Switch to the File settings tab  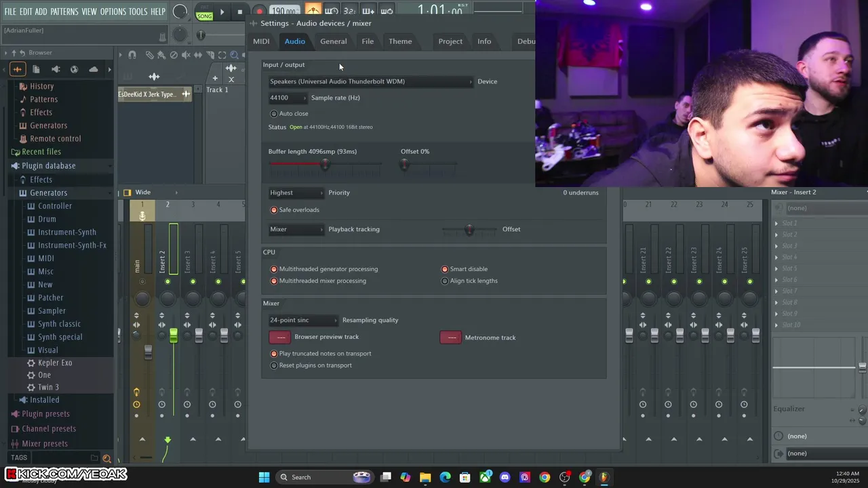368,41
